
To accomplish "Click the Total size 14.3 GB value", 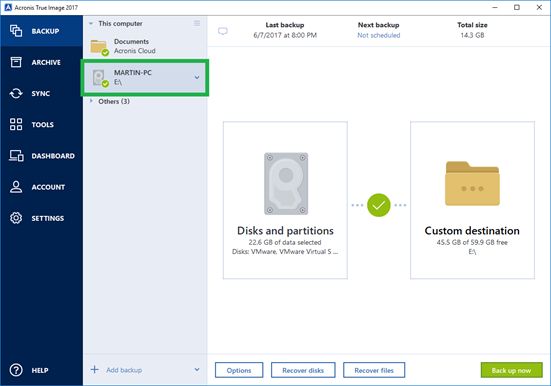I will pyautogui.click(x=472, y=35).
